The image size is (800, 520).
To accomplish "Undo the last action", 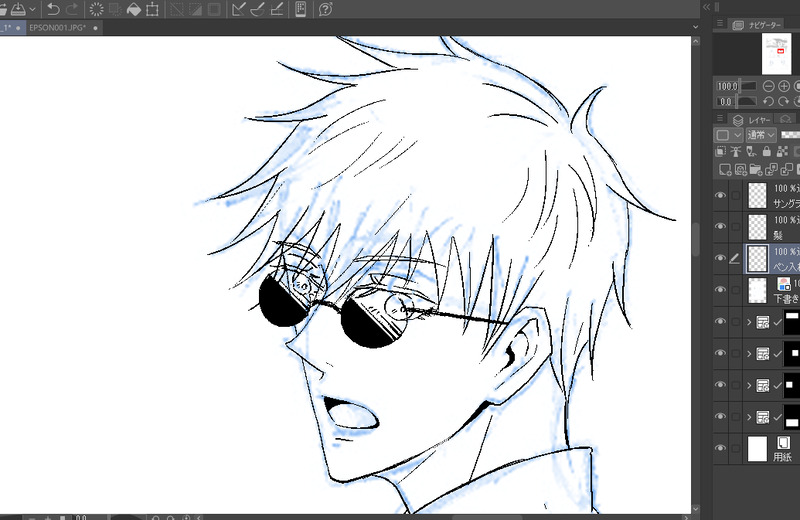I will click(x=53, y=9).
